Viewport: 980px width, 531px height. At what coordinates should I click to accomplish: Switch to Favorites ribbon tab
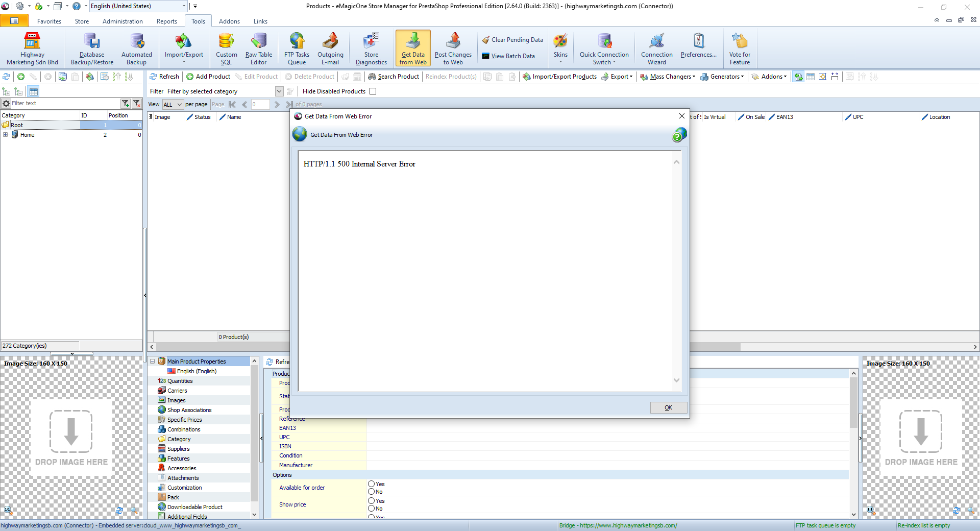(x=49, y=21)
